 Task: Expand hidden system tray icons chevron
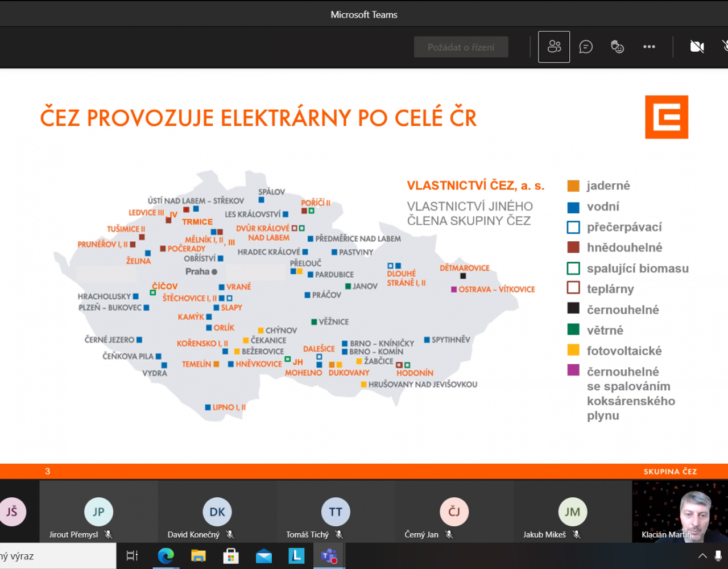coord(702,556)
